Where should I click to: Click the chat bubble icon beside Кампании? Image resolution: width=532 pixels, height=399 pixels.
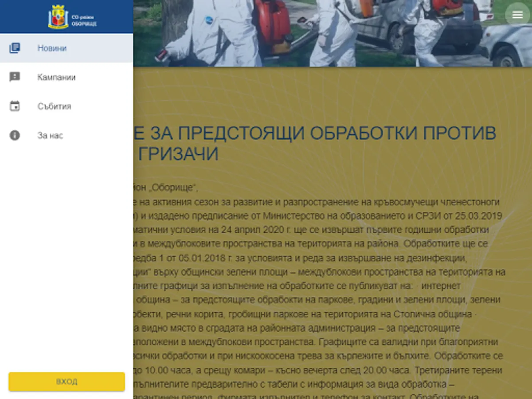tap(15, 77)
